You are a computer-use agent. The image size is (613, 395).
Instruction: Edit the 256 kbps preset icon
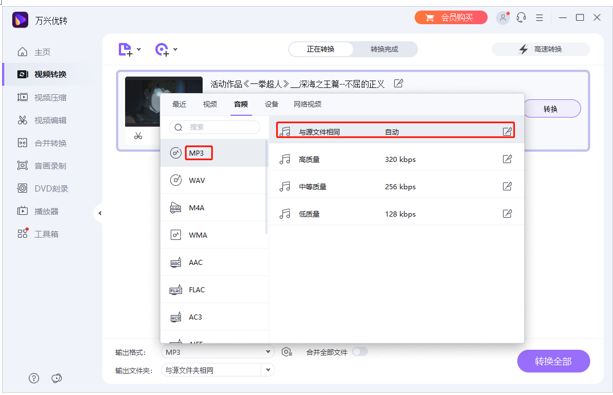507,186
